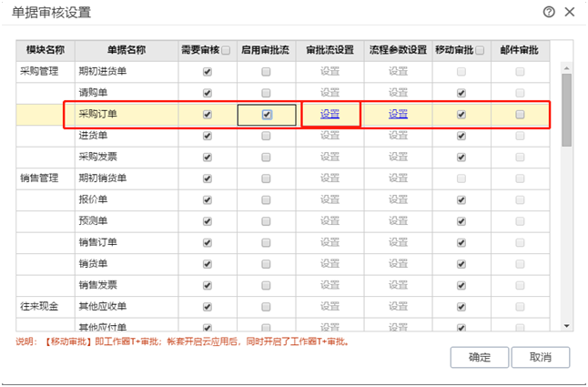
Task: Close the 单据审核设置 dialog
Action: pyautogui.click(x=570, y=12)
